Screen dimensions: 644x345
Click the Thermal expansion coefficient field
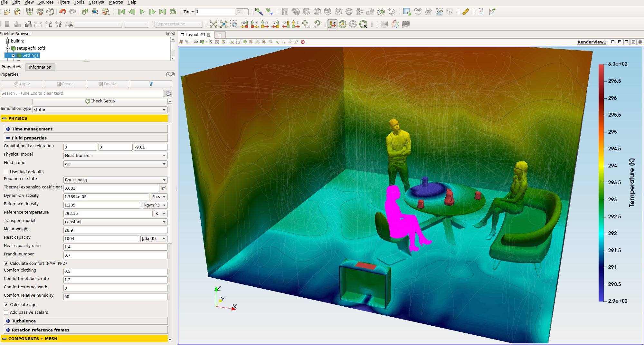[x=111, y=188]
